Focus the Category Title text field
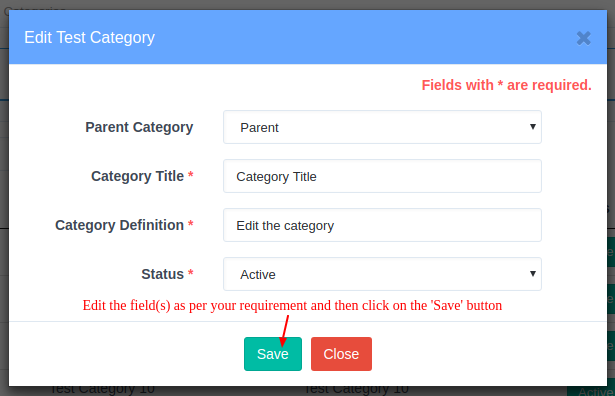This screenshot has height=396, width=615. 382,176
